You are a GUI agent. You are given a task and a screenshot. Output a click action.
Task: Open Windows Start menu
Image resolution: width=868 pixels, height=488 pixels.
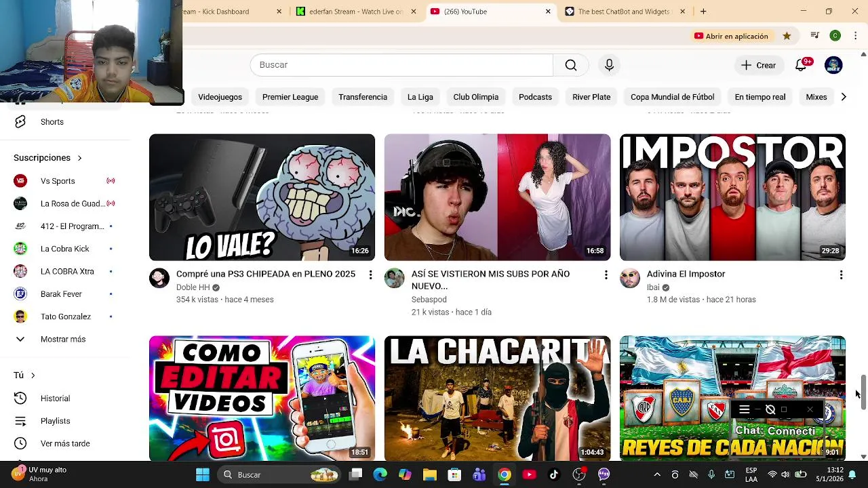coord(203,474)
